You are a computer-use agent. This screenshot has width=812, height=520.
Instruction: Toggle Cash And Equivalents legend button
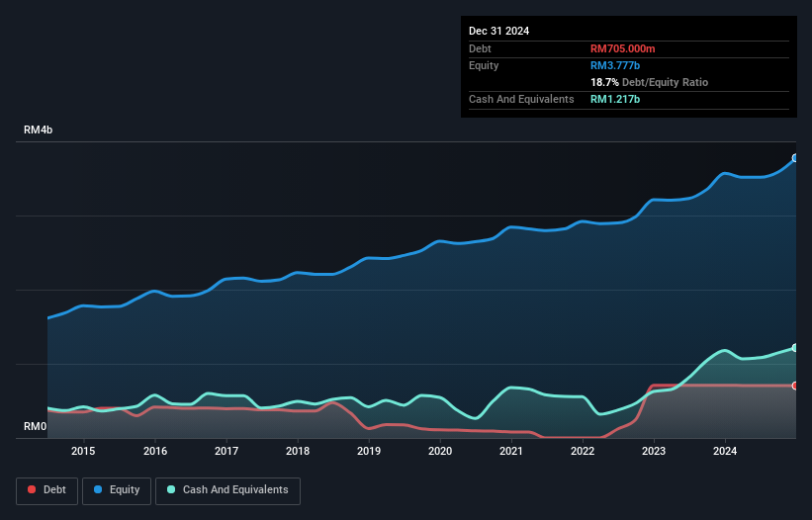(x=227, y=490)
